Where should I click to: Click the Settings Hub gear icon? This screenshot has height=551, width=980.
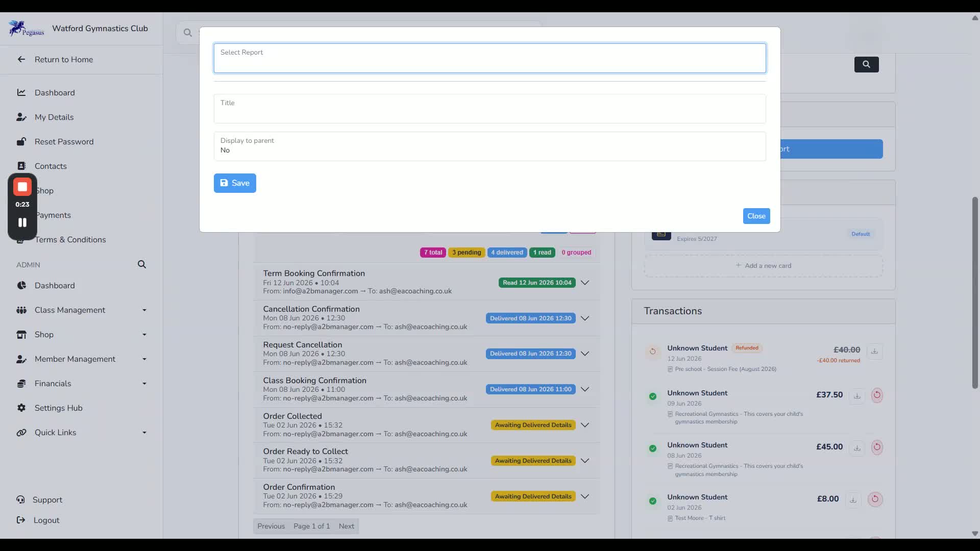pyautogui.click(x=21, y=408)
